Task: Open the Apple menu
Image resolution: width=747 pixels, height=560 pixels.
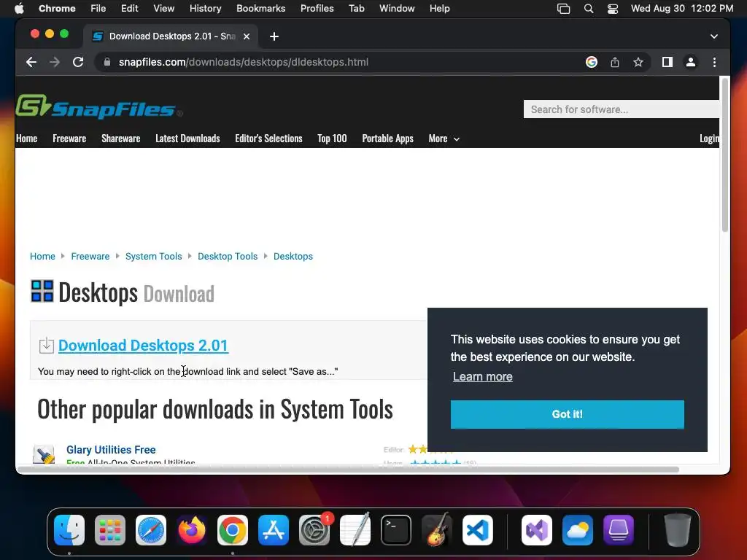Action: [x=19, y=9]
